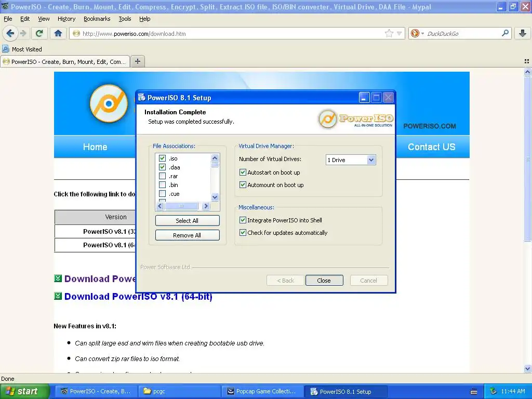Click file associations horizontal scroll right arrow

(x=206, y=206)
